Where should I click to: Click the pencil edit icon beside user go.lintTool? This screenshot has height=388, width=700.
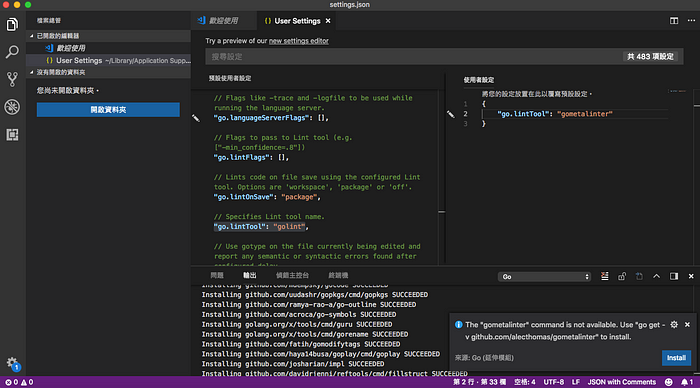450,114
